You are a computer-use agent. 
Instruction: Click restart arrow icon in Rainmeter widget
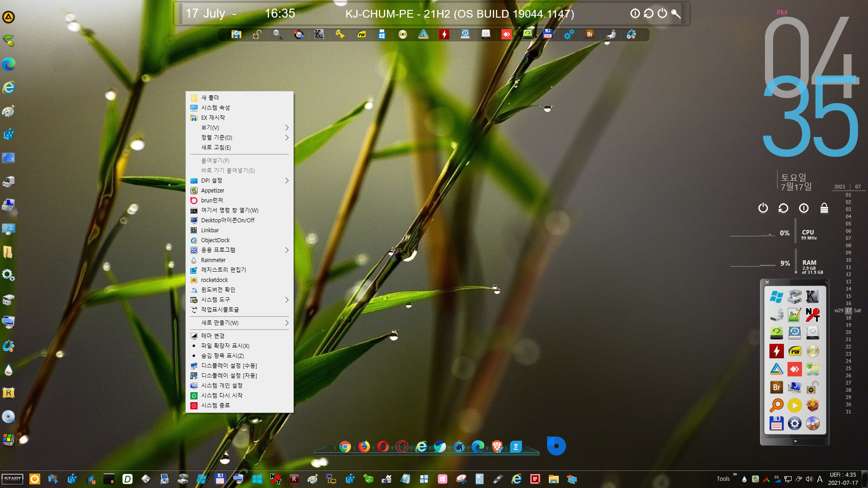tap(783, 208)
